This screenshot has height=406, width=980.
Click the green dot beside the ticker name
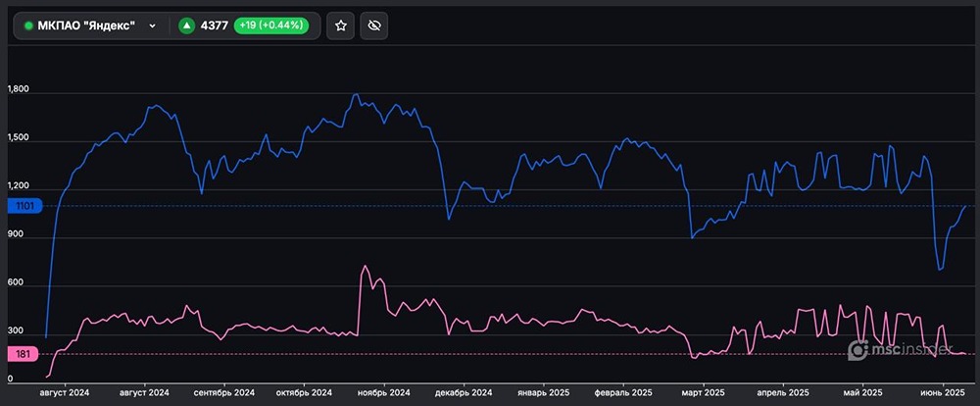point(28,26)
